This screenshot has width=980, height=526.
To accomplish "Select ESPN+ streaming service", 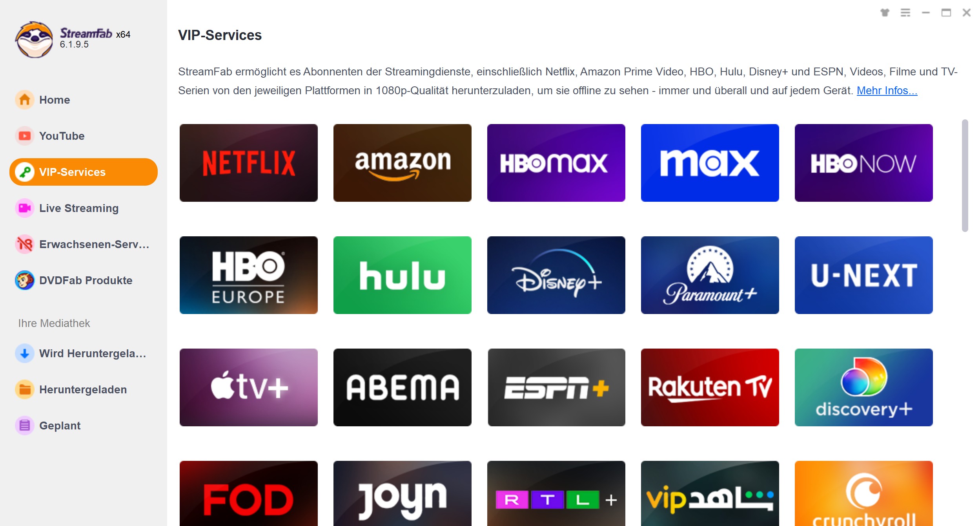I will [x=556, y=387].
